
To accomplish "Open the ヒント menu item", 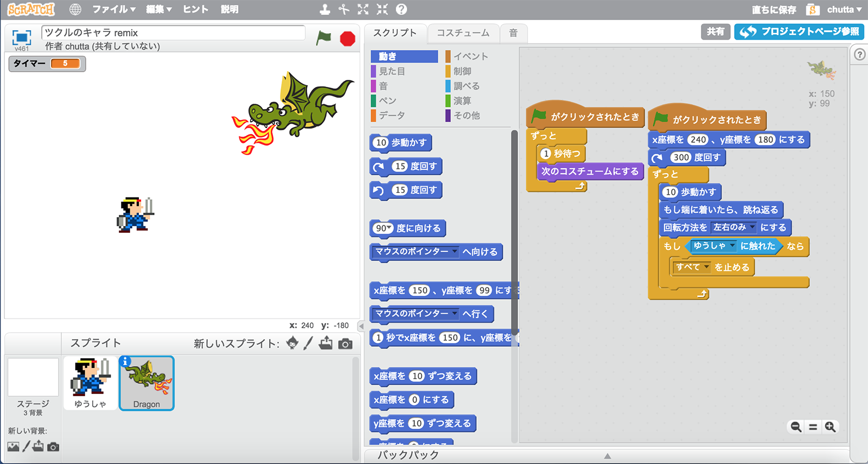I will [x=196, y=9].
